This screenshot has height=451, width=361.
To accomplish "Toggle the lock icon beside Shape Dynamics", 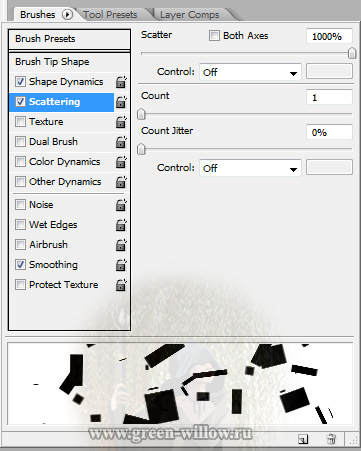I will (x=121, y=82).
